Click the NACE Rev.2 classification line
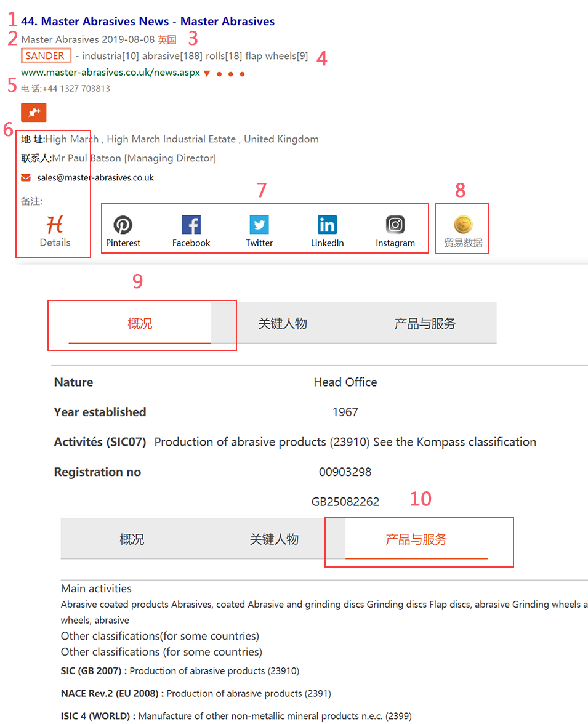The width and height of the screenshot is (588, 724). tap(196, 693)
